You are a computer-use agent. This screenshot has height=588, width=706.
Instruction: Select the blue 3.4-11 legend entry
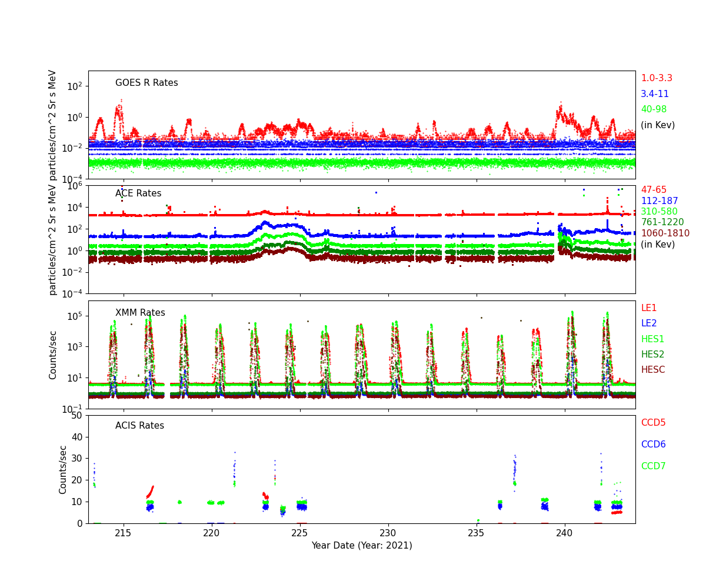click(654, 94)
